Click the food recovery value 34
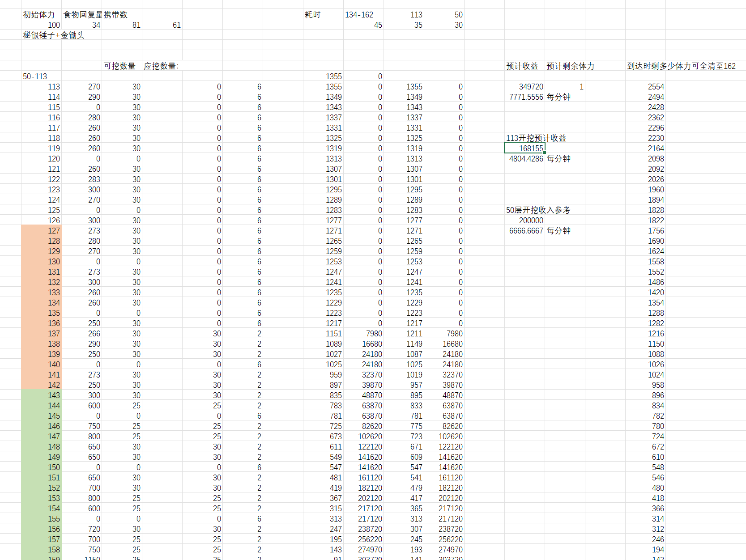Screen dimensions: 746x560 pos(81,25)
